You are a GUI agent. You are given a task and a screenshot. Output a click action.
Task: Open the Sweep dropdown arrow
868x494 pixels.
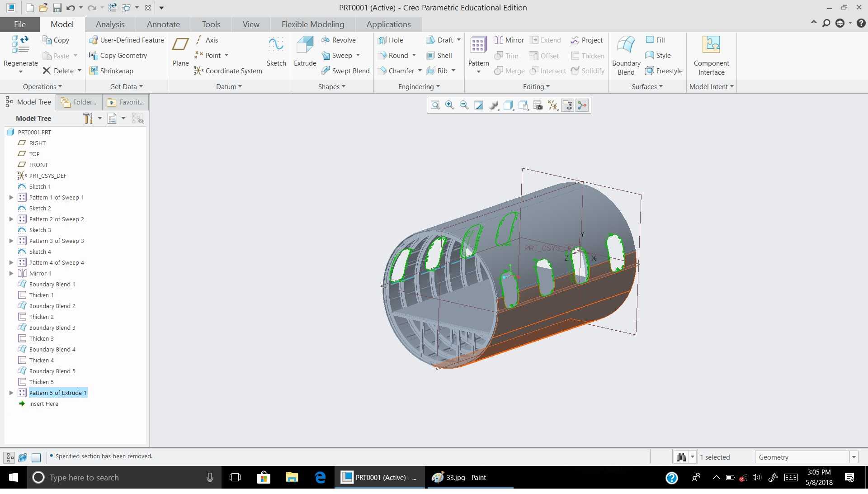(358, 55)
